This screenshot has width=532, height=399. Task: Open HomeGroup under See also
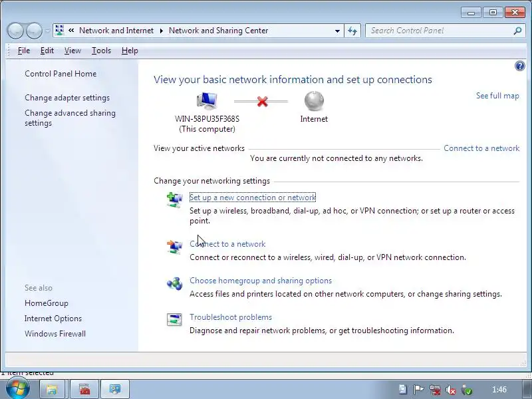pyautogui.click(x=46, y=303)
